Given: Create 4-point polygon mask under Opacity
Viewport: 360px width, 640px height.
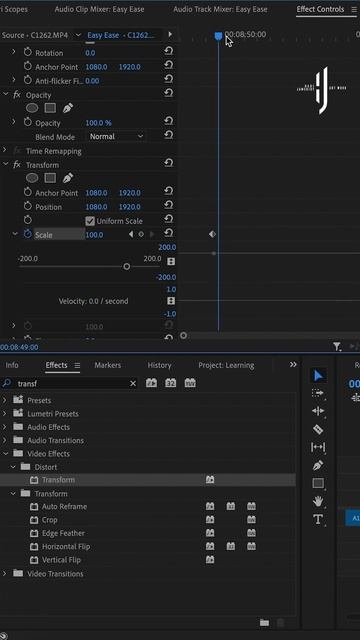Looking at the screenshot, I should [50, 108].
